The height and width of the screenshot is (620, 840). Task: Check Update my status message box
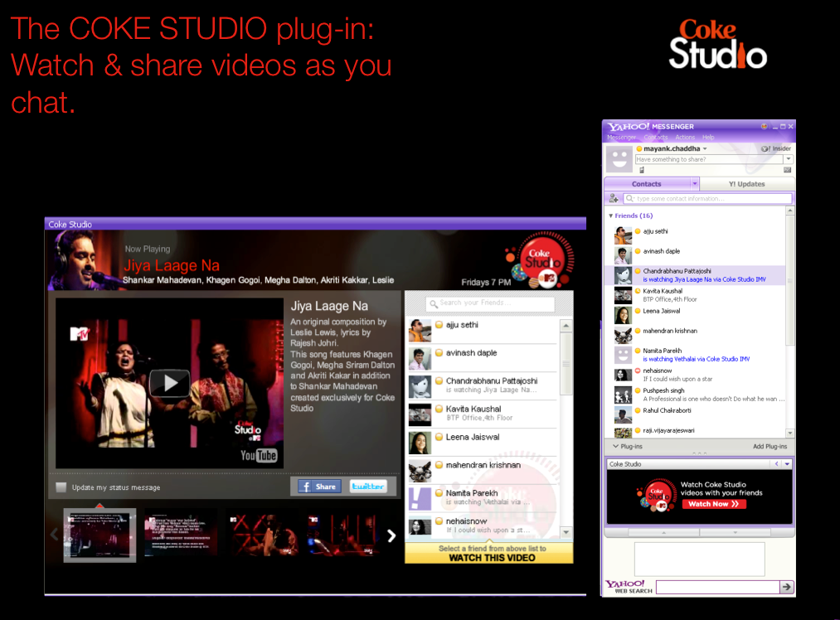click(x=61, y=487)
